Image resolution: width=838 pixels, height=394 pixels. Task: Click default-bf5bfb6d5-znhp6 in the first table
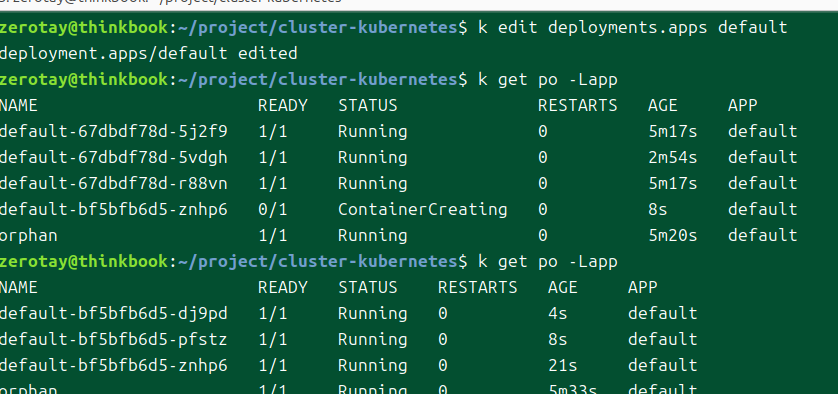pyautogui.click(x=113, y=210)
